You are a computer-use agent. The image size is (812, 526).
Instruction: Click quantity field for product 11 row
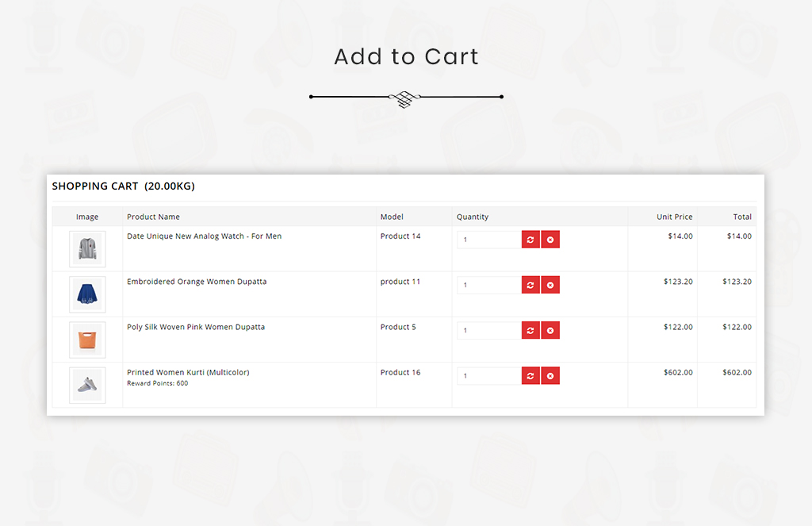(x=488, y=285)
